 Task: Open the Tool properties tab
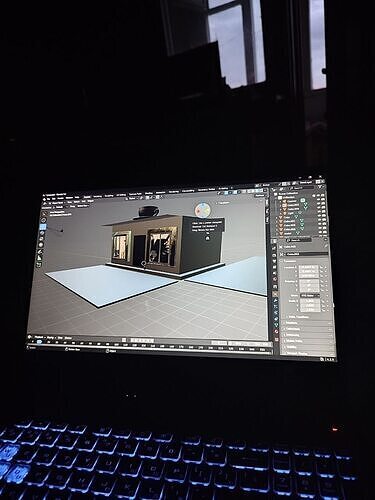[x=274, y=248]
